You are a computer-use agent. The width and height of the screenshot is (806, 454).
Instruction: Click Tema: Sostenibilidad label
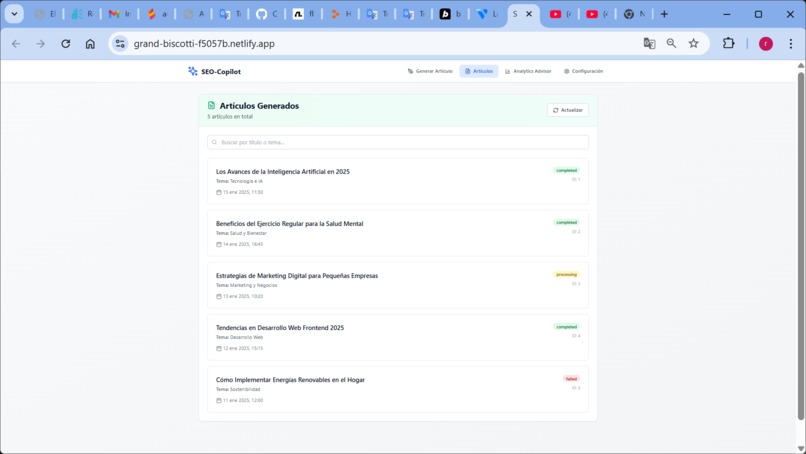tap(238, 389)
